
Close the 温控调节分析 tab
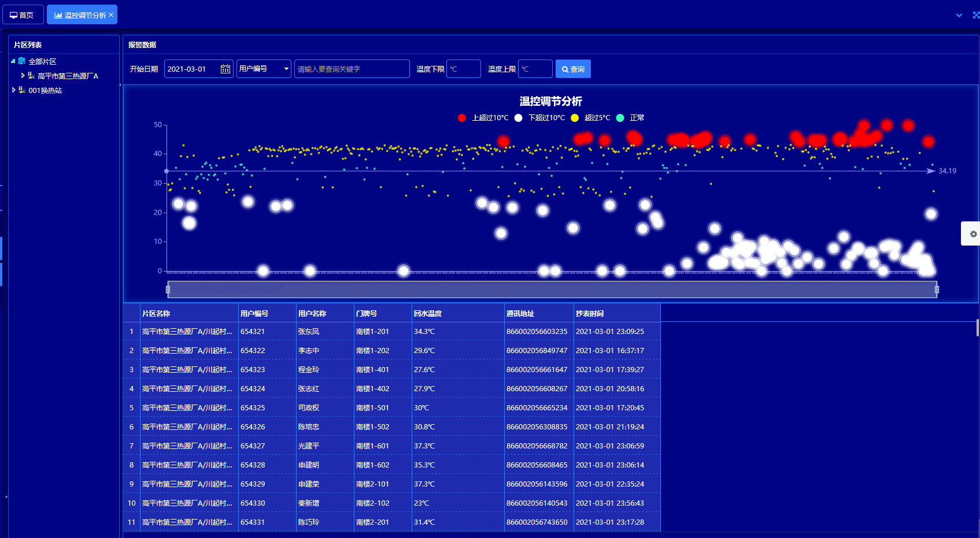[x=111, y=15]
